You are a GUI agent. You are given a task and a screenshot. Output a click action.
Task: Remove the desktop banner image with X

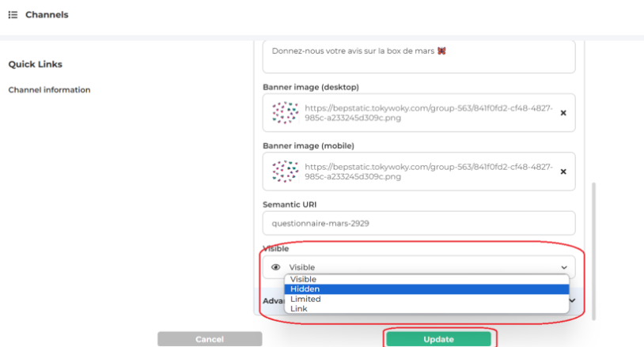563,113
